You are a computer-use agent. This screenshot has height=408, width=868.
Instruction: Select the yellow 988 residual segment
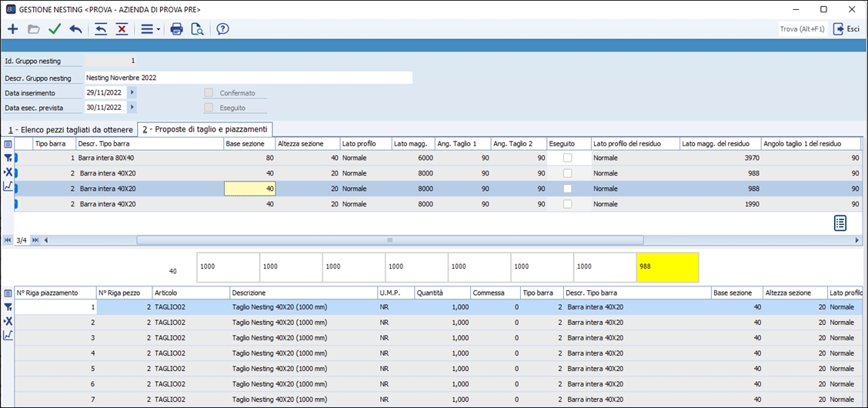point(667,266)
